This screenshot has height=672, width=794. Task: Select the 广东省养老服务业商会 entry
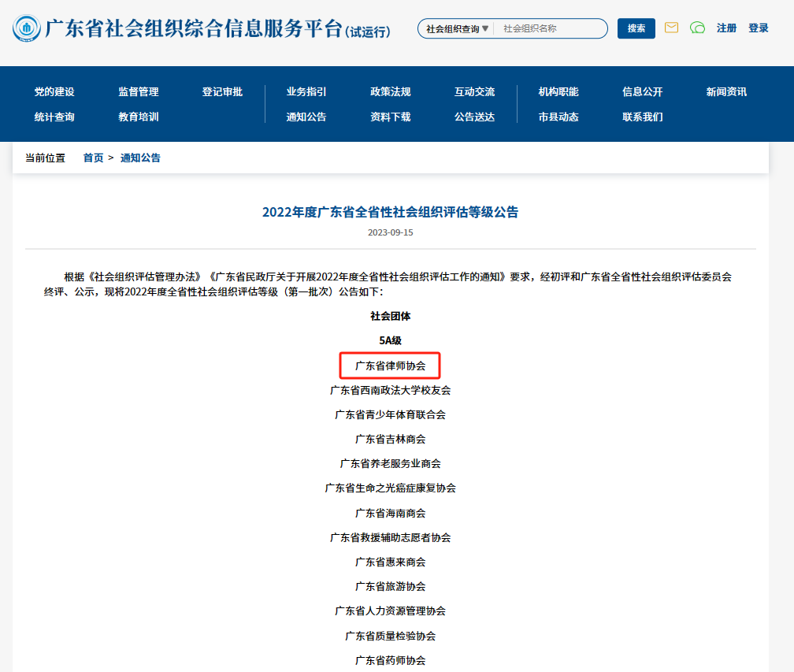click(x=391, y=463)
